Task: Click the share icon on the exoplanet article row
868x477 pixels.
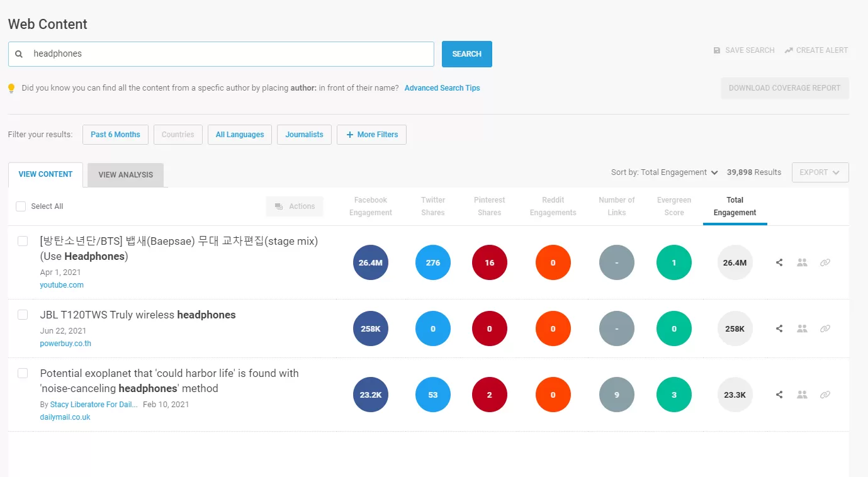Action: pyautogui.click(x=779, y=395)
